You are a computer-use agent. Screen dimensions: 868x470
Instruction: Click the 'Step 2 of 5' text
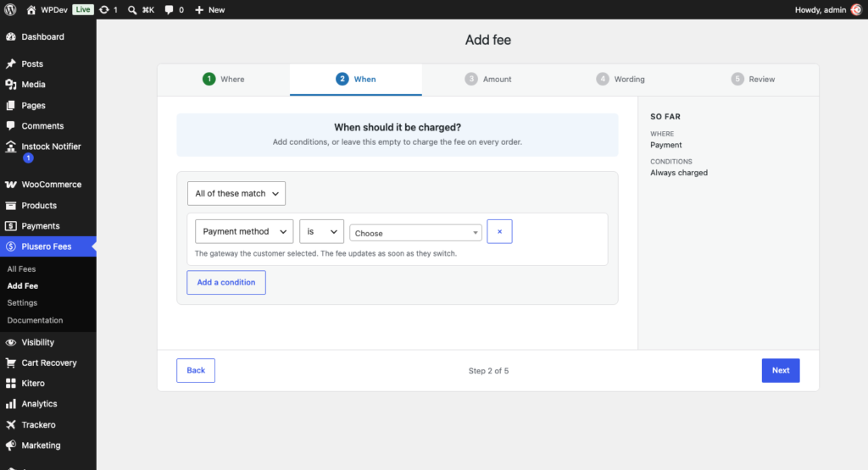click(x=488, y=371)
